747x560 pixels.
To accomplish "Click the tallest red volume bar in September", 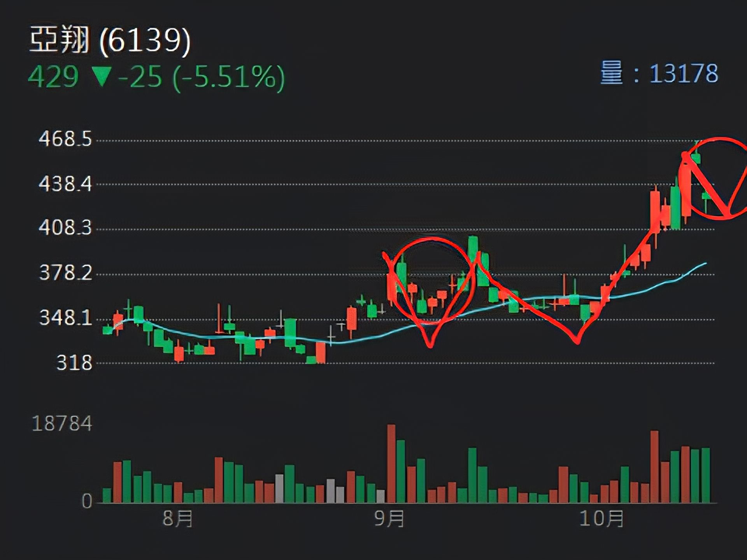I will coord(391,463).
